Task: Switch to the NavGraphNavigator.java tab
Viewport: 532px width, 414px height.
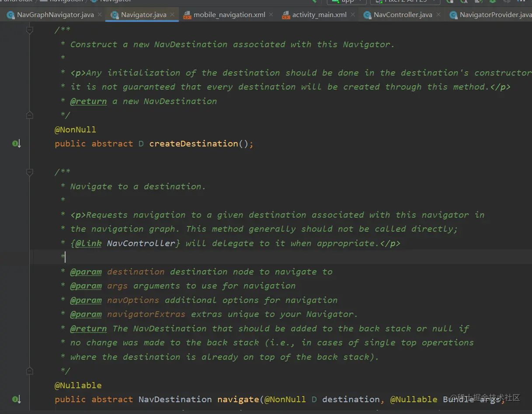Action: pos(55,15)
